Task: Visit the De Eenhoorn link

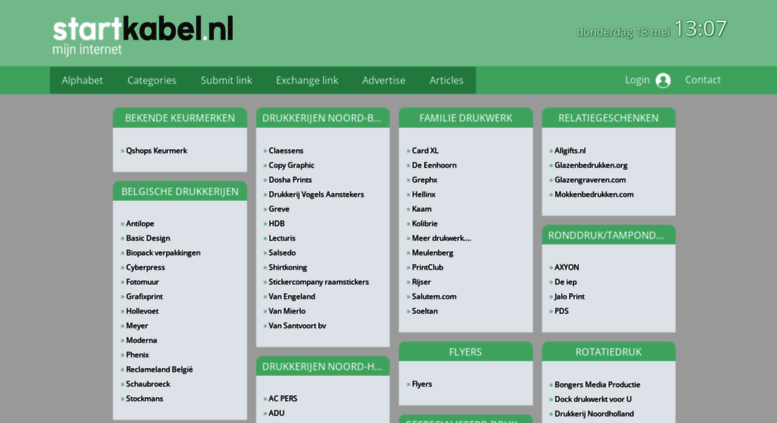Action: [x=434, y=165]
